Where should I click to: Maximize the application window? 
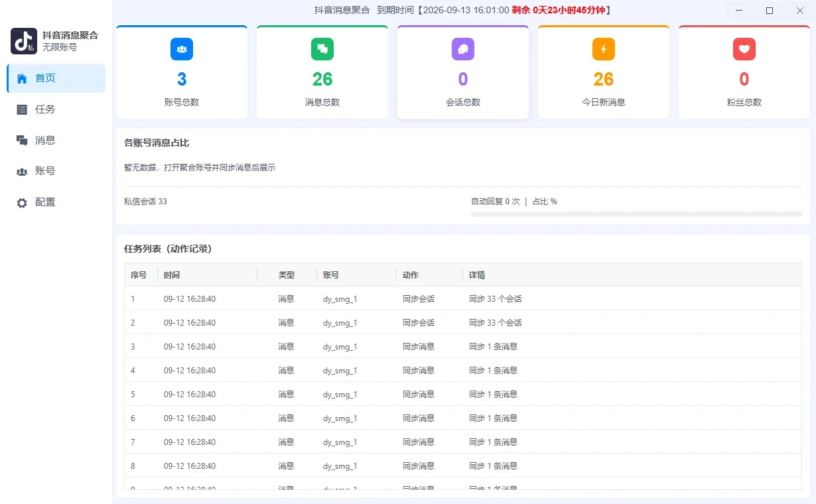coord(770,11)
